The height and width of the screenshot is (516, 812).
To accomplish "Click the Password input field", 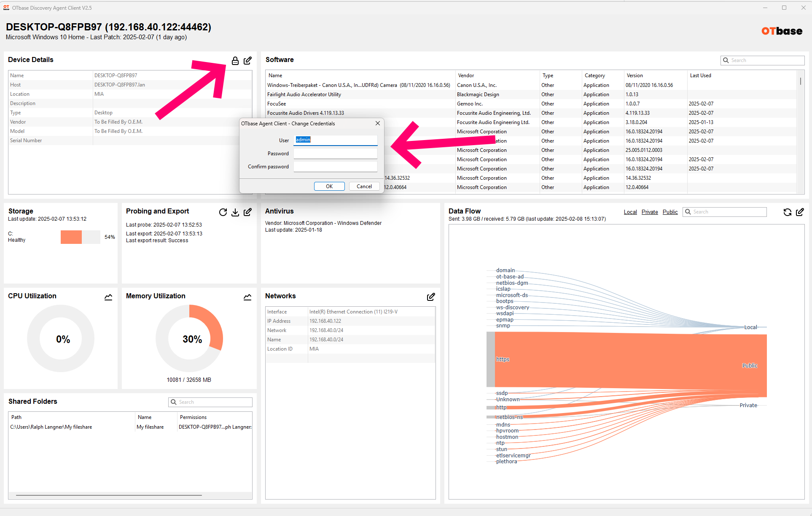I will pos(335,154).
